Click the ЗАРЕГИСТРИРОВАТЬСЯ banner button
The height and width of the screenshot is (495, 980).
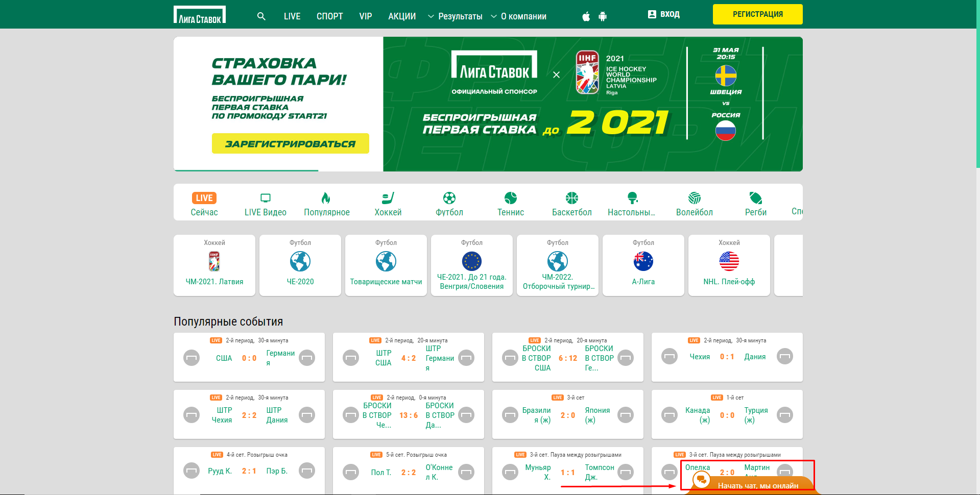(291, 143)
